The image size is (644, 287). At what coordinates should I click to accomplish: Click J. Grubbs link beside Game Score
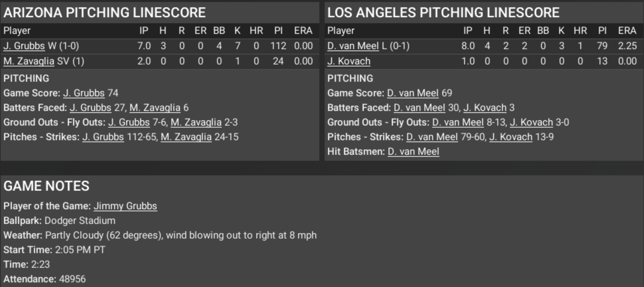click(84, 93)
